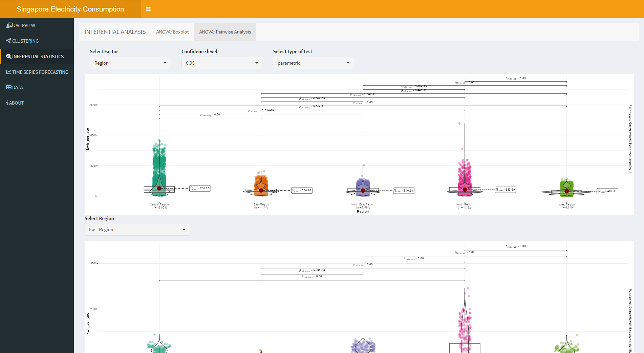Open the Time Series Forecasting page

40,72
